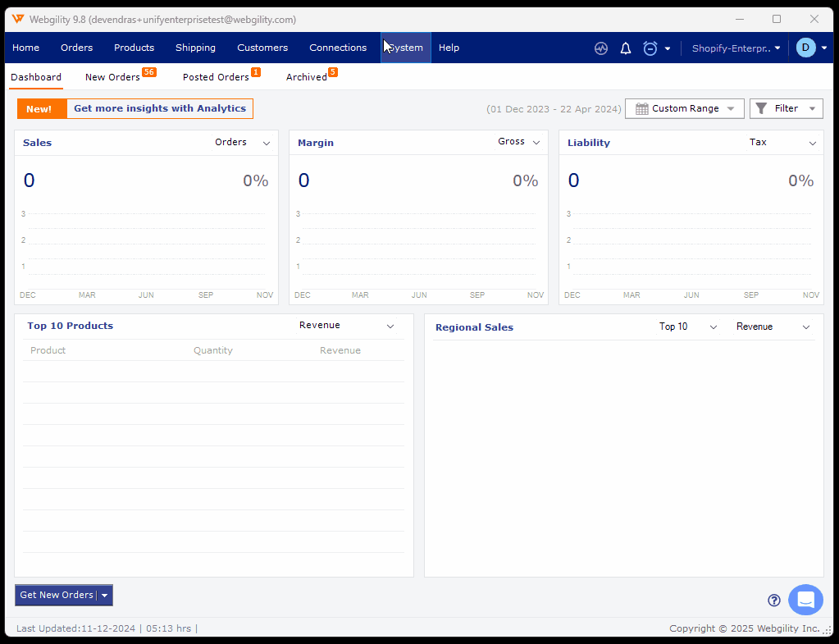Open the Filter dropdown

pyautogui.click(x=786, y=108)
